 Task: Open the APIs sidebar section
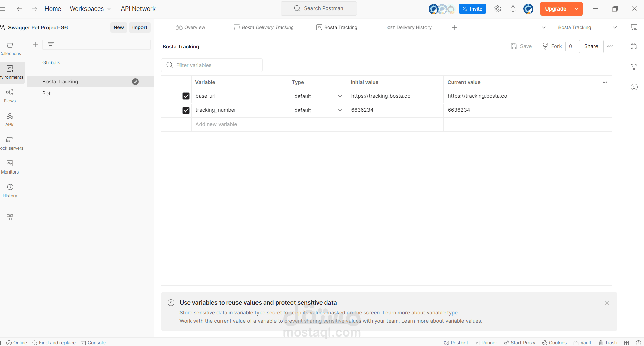pos(10,120)
